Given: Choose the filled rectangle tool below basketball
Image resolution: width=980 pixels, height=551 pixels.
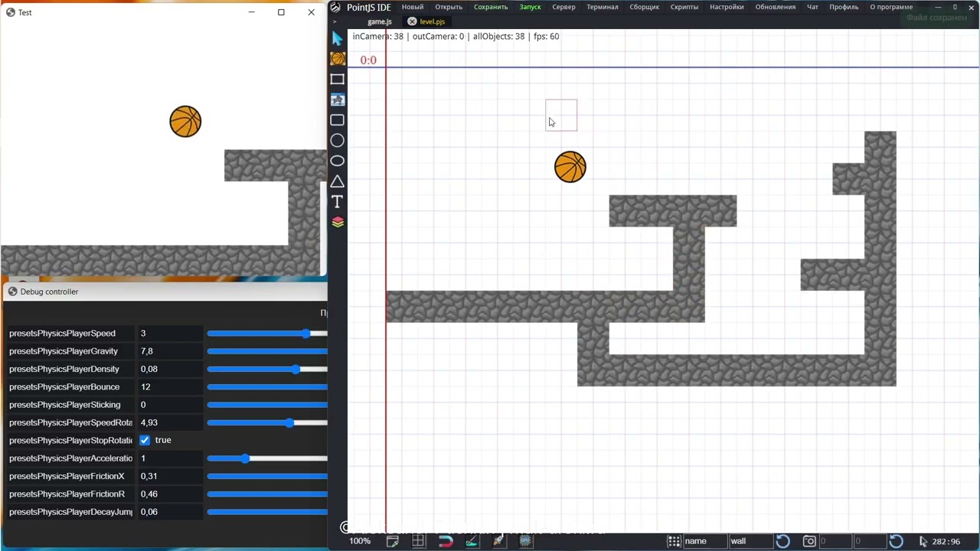Looking at the screenshot, I should click(x=338, y=80).
